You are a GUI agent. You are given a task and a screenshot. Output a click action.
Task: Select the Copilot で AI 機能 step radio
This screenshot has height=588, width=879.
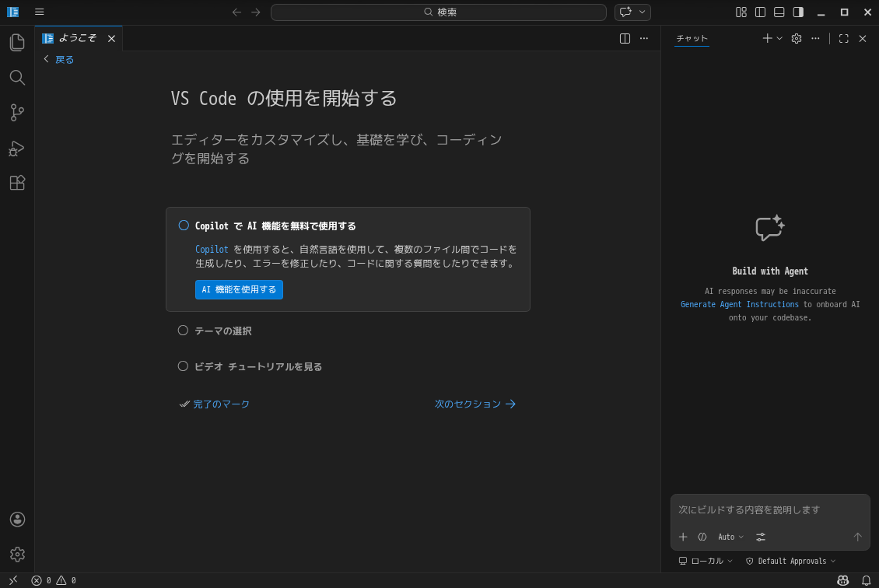click(x=184, y=226)
